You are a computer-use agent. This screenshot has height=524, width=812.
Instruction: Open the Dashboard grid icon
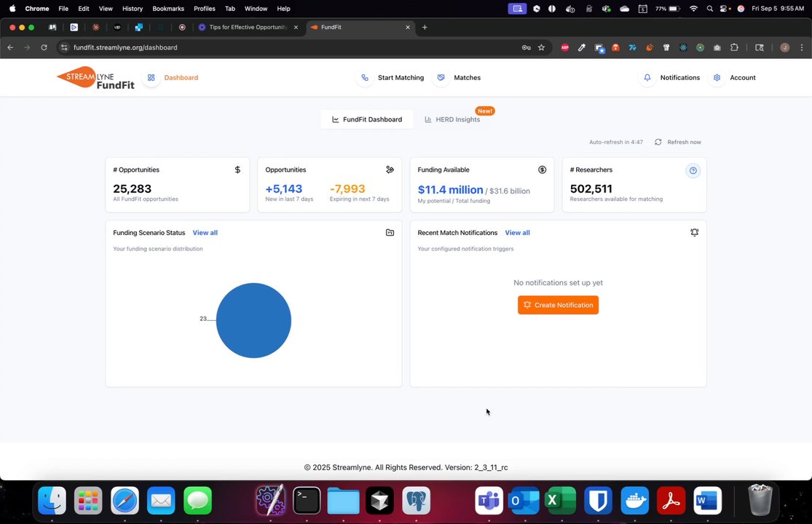[x=151, y=78]
